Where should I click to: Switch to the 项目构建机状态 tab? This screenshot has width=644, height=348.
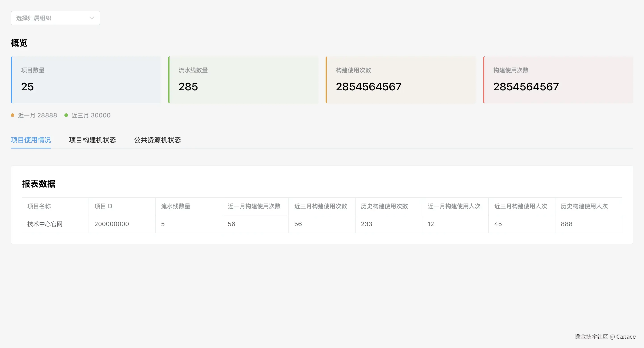click(92, 140)
